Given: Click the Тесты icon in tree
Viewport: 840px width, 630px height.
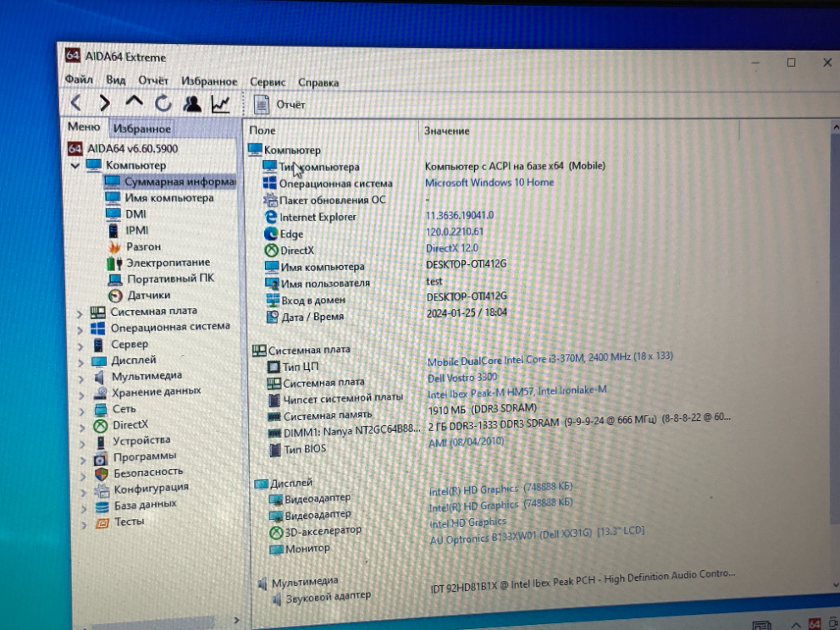Looking at the screenshot, I should click(102, 522).
